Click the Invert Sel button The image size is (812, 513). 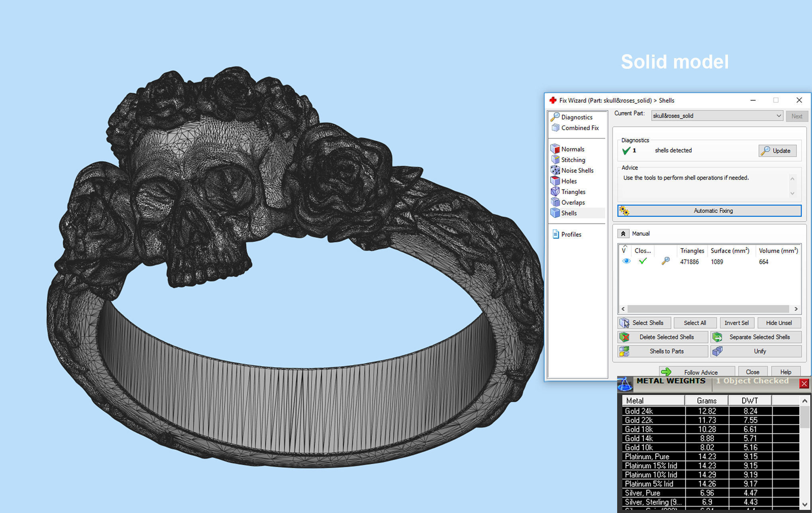pos(736,323)
